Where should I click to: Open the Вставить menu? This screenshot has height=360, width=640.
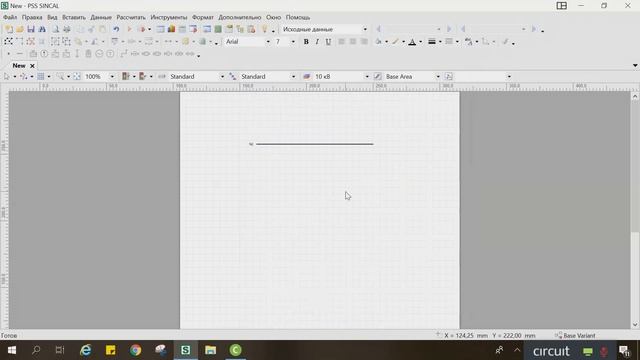[x=74, y=17]
